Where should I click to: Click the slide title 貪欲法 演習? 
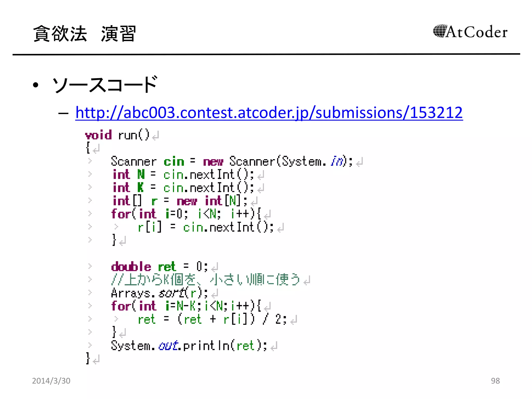pyautogui.click(x=85, y=34)
